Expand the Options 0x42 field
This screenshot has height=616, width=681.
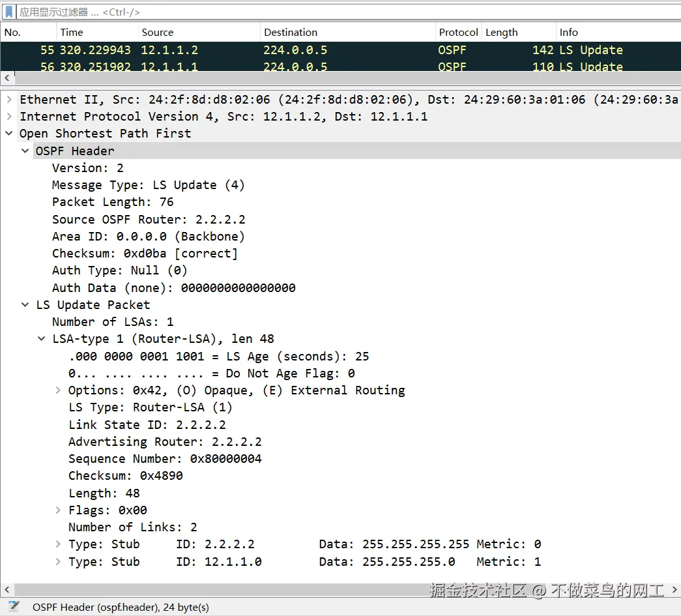59,390
